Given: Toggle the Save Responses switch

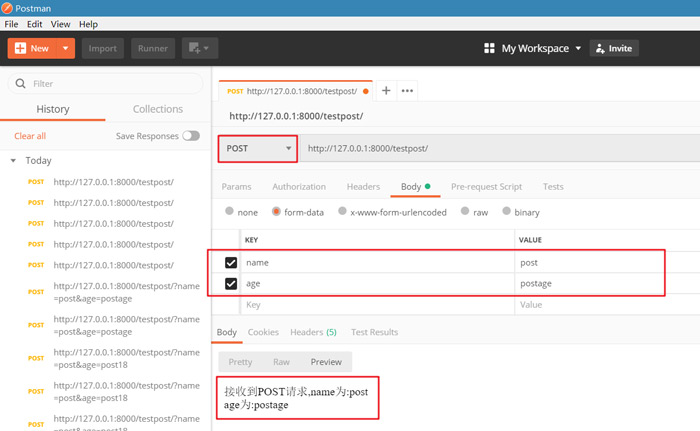Looking at the screenshot, I should point(191,136).
